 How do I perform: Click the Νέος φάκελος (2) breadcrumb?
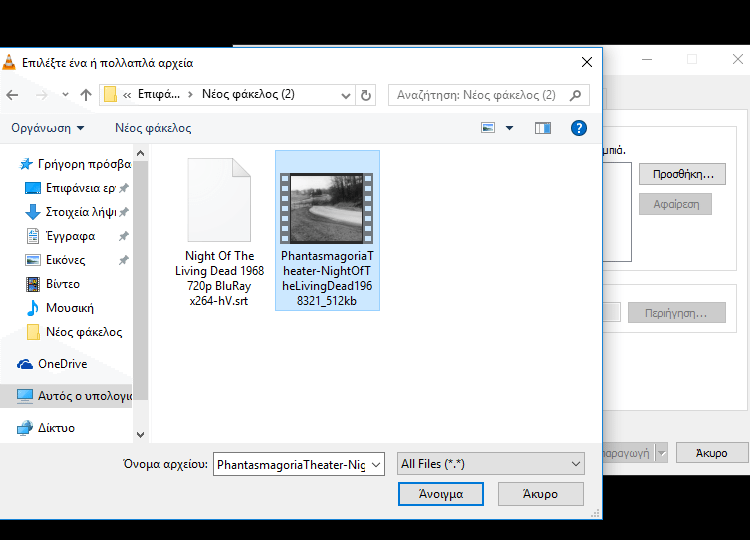(x=248, y=94)
